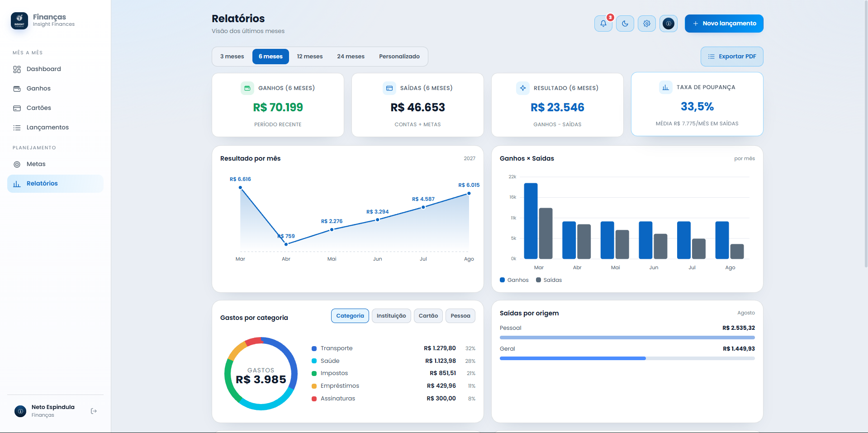Open Ganhos page from sidebar
Screen dimensions: 868x433
pyautogui.click(x=55, y=89)
